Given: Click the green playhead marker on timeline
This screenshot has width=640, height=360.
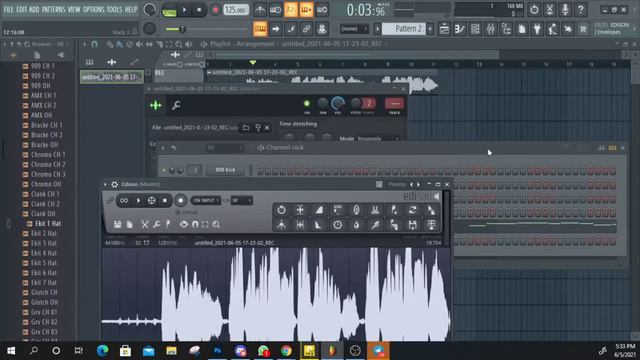Looking at the screenshot, I should [253, 62].
